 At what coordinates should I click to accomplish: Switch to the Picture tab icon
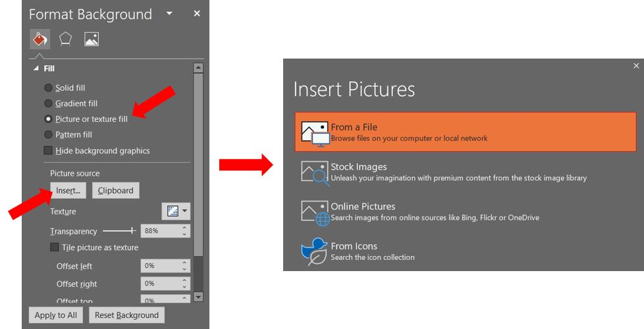coord(91,39)
